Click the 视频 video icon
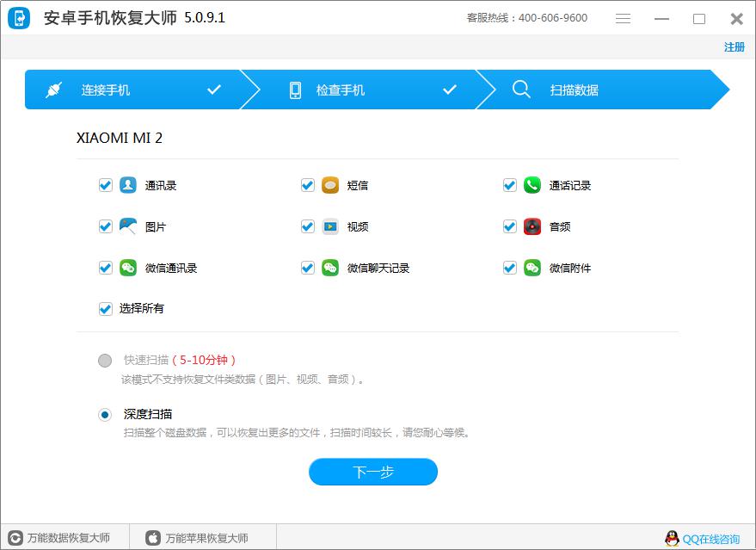Image resolution: width=756 pixels, height=550 pixels. 330,226
